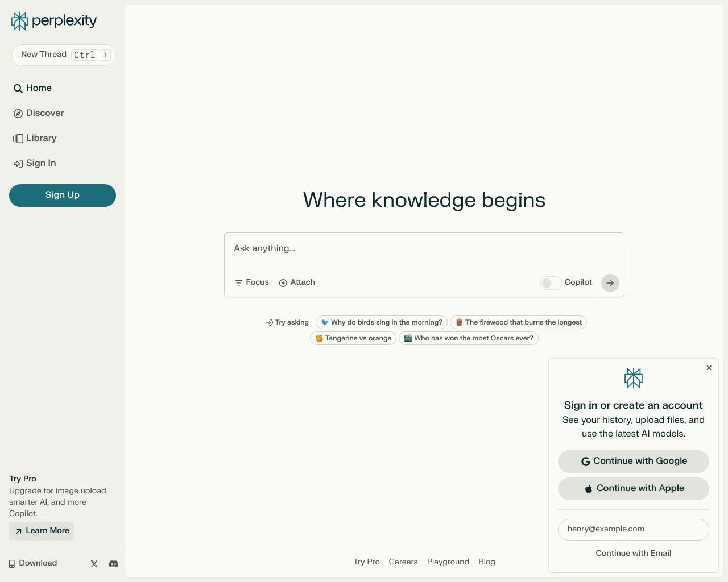Click the Sign in or create an account heading

click(634, 405)
